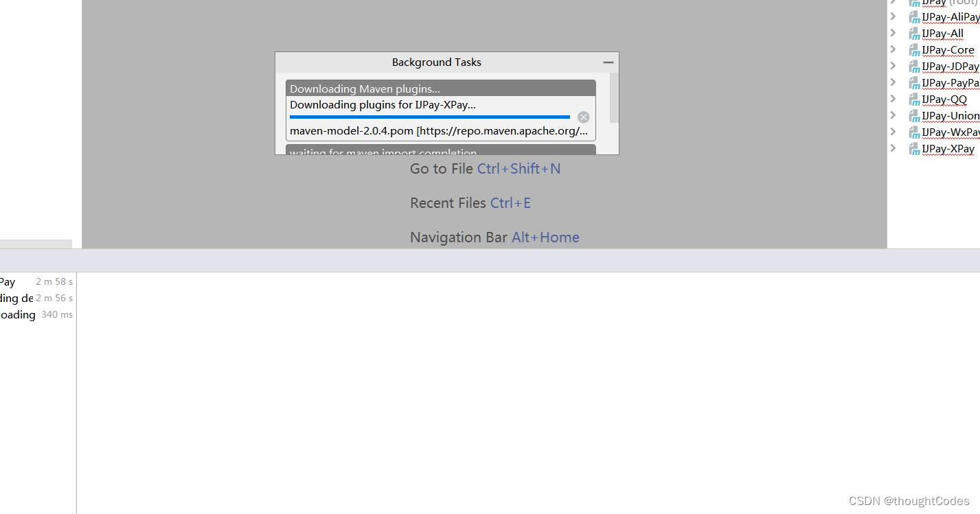Screen dimensions: 980x514
Task: Select the IJPay-PayPal module label
Action: [x=950, y=83]
